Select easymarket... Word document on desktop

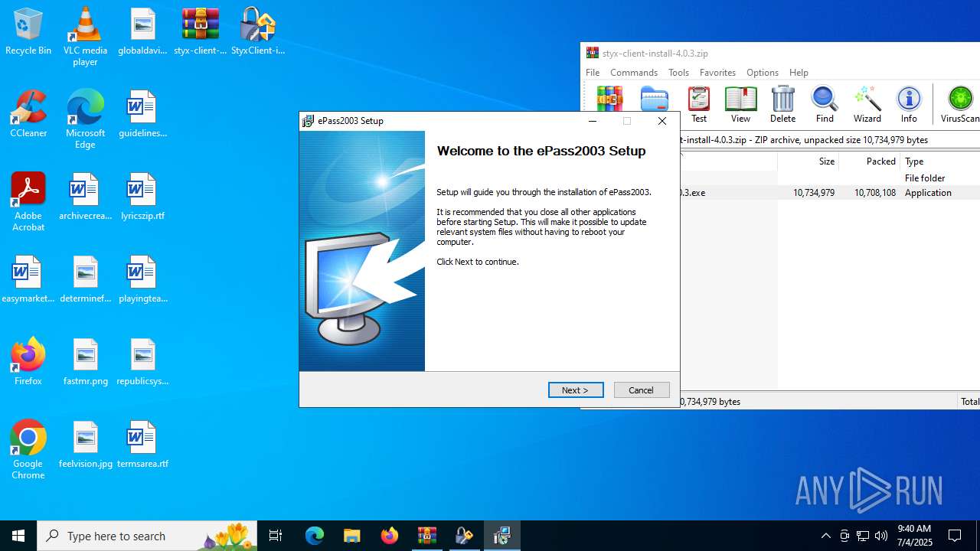click(x=28, y=280)
